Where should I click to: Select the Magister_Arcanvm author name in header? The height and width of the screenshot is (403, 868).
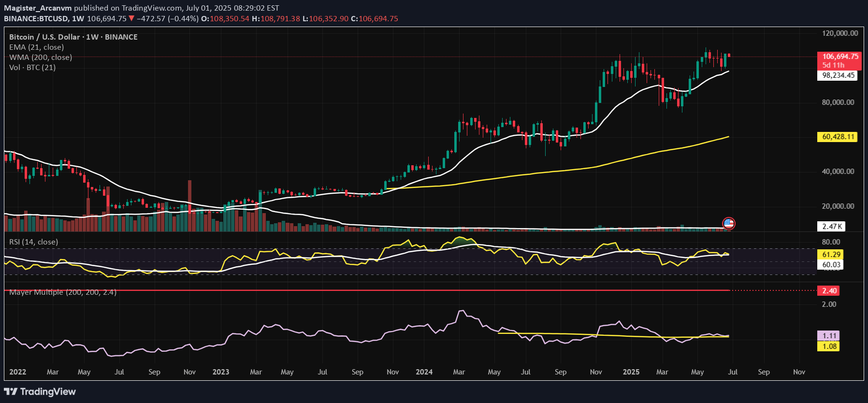tap(38, 8)
